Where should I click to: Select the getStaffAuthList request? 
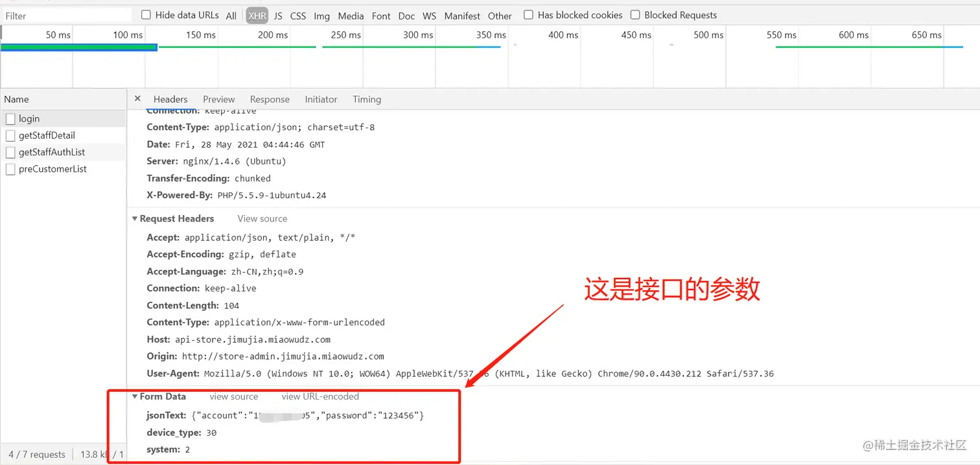coord(63,152)
